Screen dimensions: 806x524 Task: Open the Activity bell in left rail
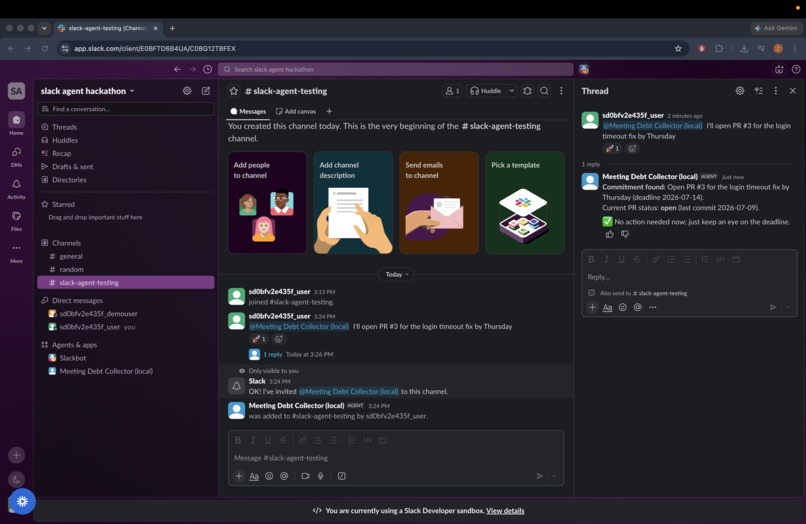(x=16, y=188)
